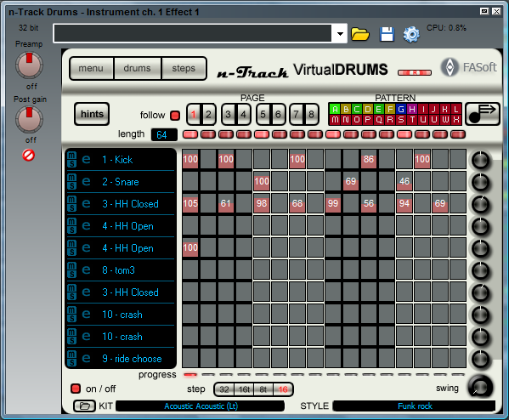Click the Post gain knob
This screenshot has width=509, height=420.
[x=29, y=120]
